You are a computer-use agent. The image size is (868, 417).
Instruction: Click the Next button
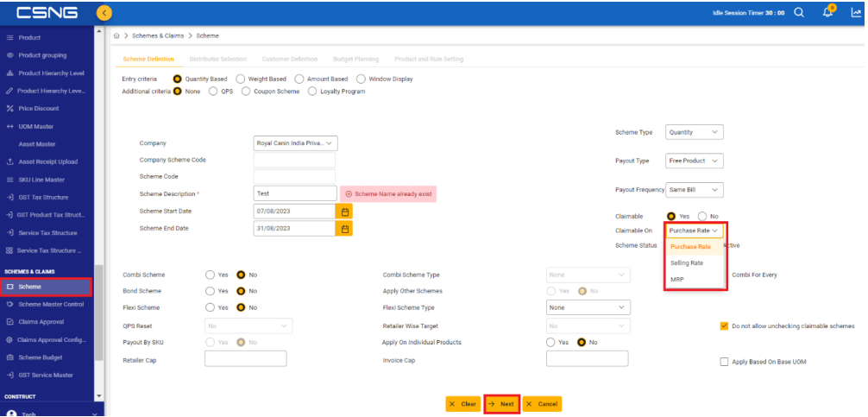click(x=501, y=404)
